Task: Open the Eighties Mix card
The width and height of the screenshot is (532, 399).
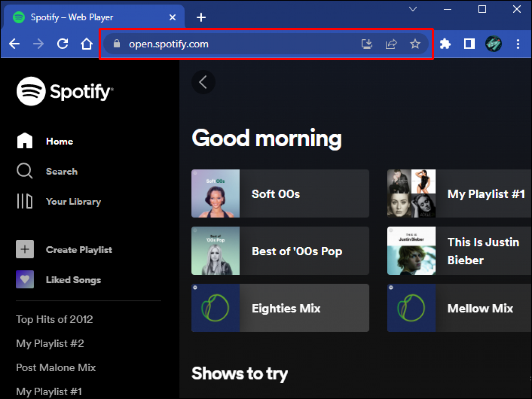Action: pyautogui.click(x=280, y=308)
